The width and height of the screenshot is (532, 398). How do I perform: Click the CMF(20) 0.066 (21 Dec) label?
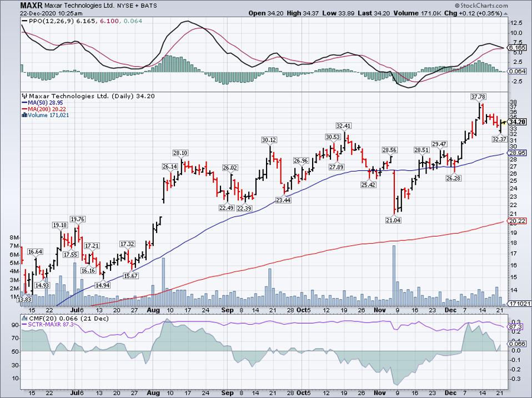tap(69, 319)
